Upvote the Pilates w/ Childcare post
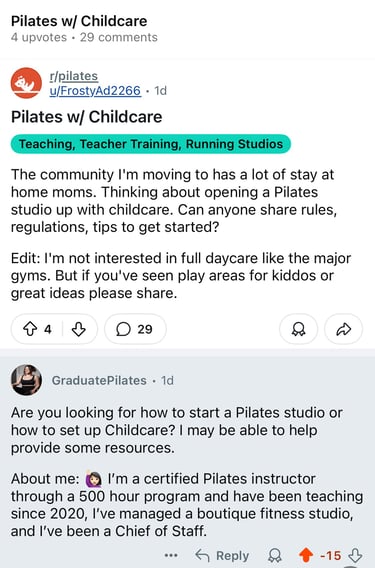This screenshot has width=375, height=568. point(30,329)
